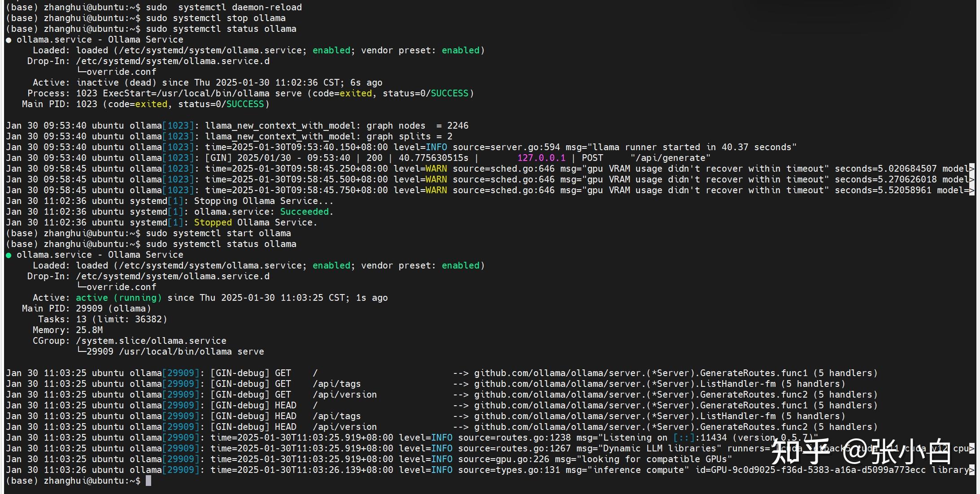Click the 'Tasks: 13 (limit: 36382)' line
980x494 pixels.
tap(103, 319)
